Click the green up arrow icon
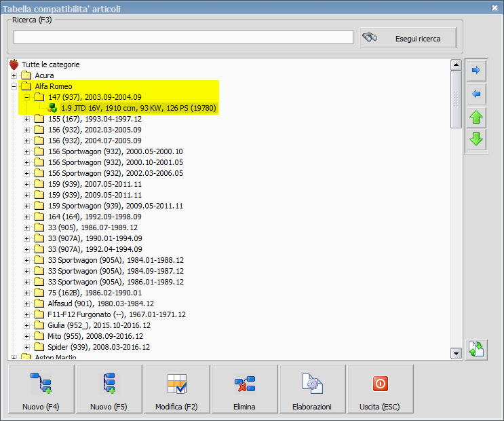 point(476,117)
